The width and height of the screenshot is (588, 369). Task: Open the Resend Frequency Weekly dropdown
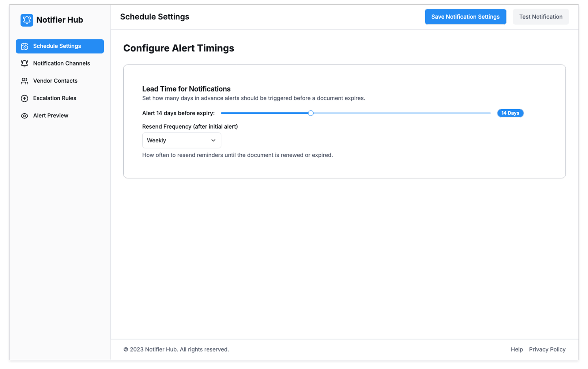181,141
